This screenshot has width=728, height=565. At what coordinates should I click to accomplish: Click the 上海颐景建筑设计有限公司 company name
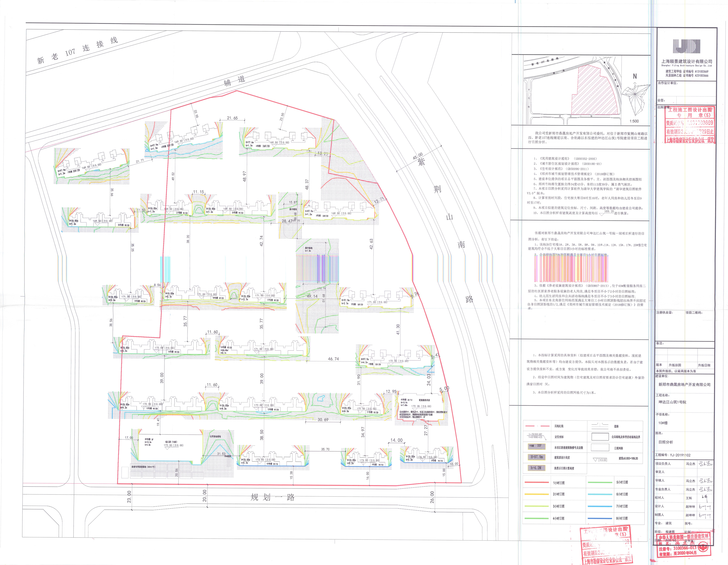(x=687, y=62)
